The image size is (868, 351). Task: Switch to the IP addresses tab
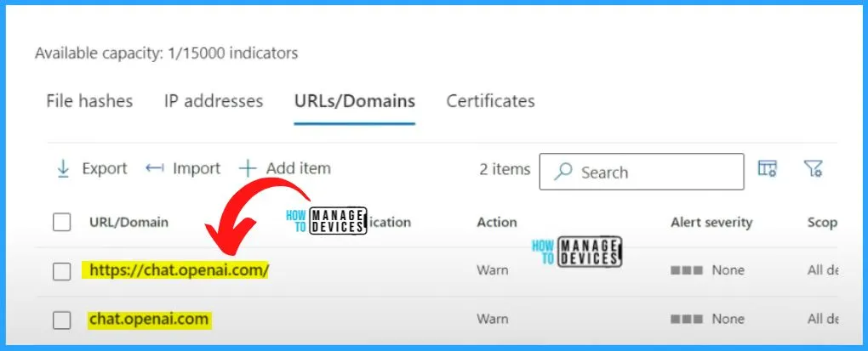point(213,101)
